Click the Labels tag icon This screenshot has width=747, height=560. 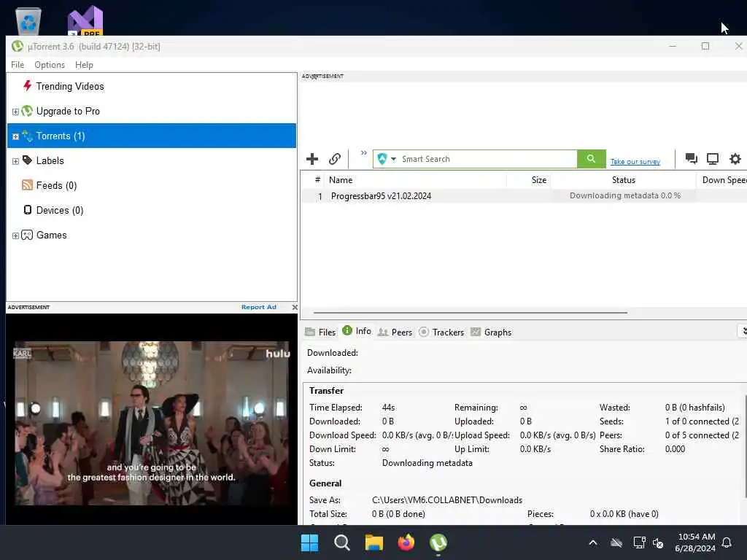[27, 160]
